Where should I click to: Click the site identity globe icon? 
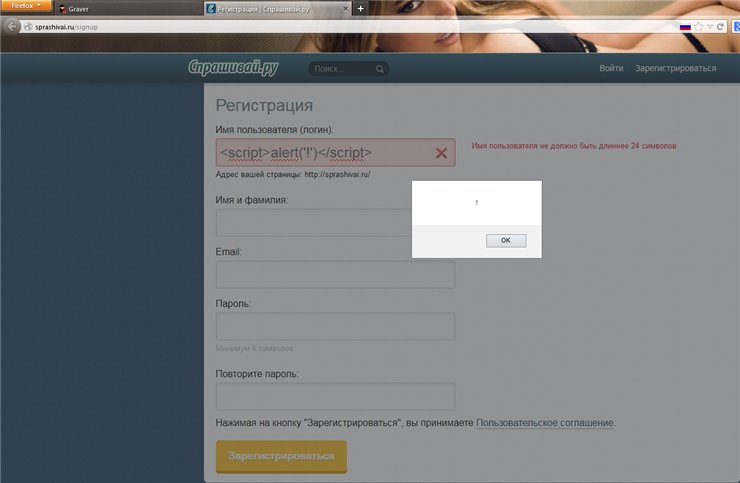pyautogui.click(x=28, y=27)
